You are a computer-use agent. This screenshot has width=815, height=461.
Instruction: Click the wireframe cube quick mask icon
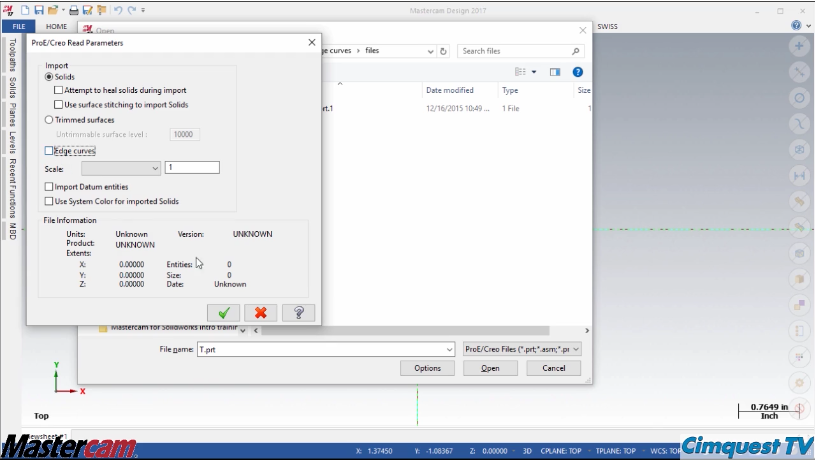(x=799, y=150)
